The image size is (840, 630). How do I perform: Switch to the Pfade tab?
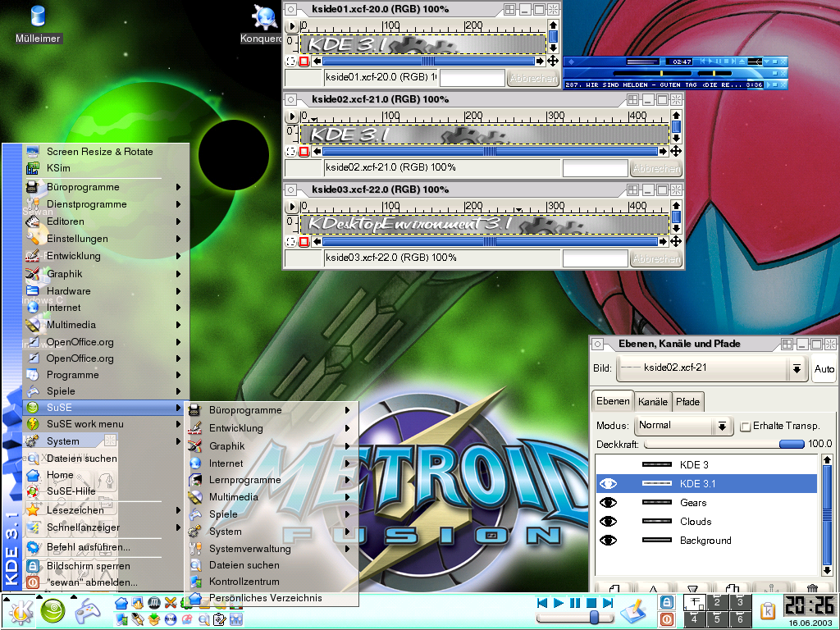click(687, 402)
